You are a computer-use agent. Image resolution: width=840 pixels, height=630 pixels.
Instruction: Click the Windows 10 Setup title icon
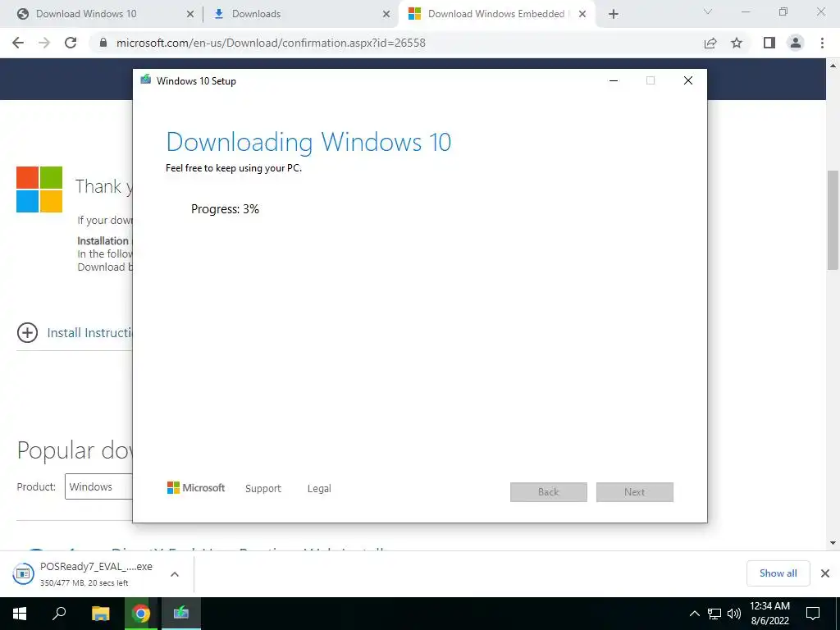(x=146, y=80)
